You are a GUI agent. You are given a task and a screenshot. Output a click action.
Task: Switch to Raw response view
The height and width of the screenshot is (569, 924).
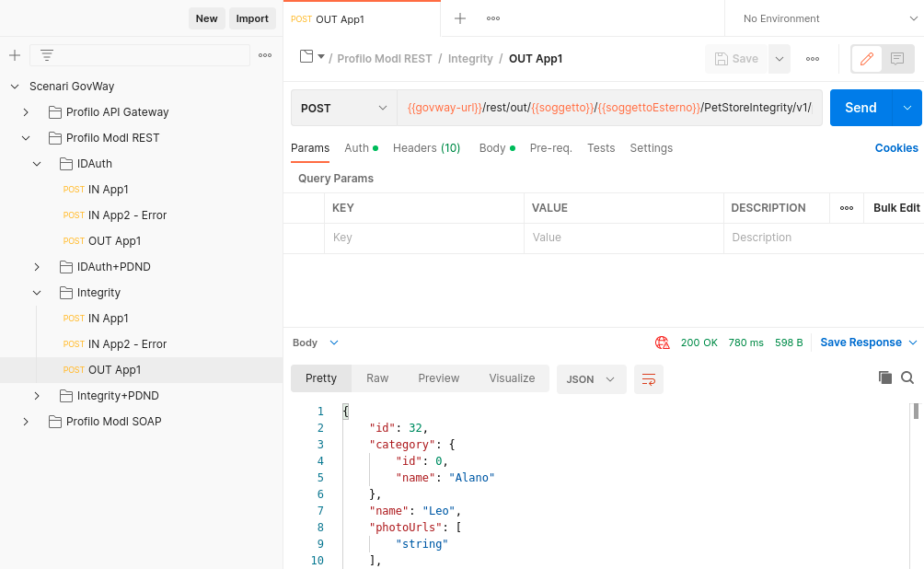tap(377, 378)
